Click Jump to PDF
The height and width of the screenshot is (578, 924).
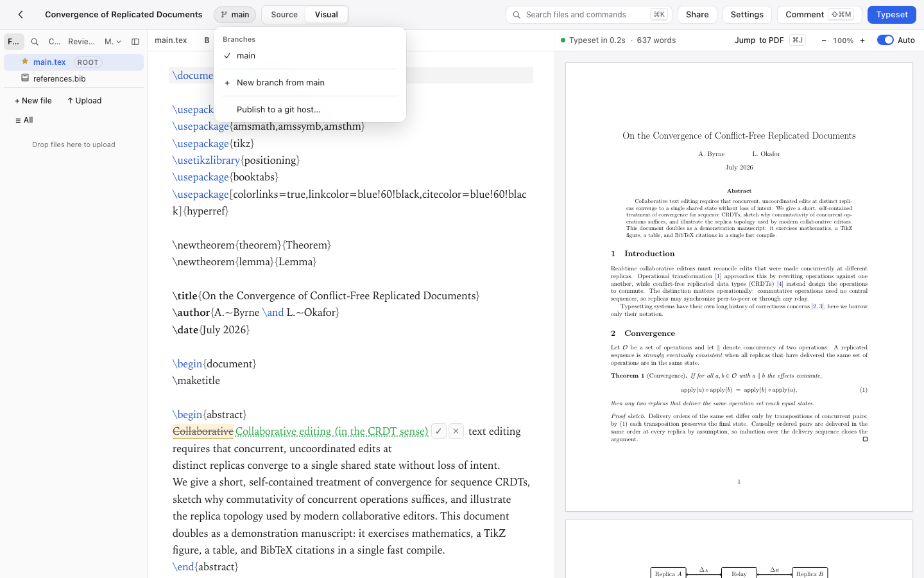coord(769,40)
